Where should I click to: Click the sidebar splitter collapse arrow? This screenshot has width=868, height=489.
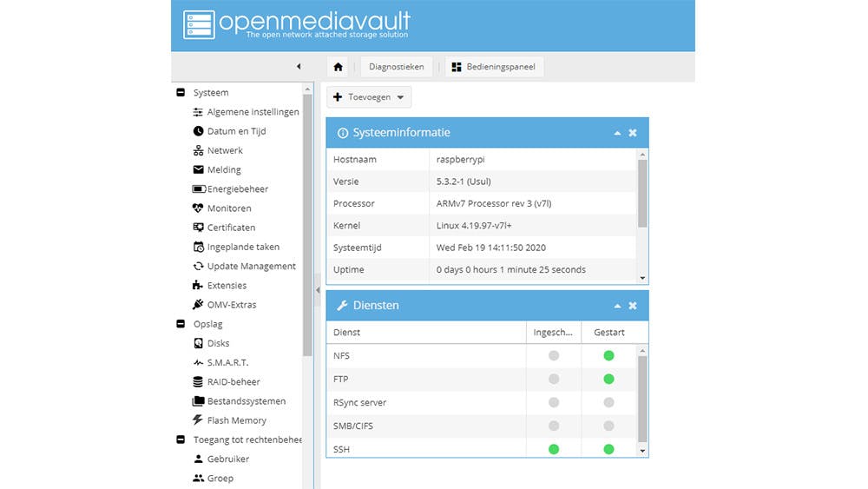pyautogui.click(x=318, y=289)
